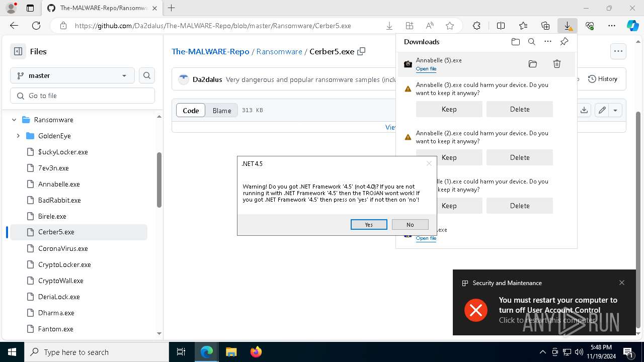Open Firefox from the taskbar

tap(256, 352)
